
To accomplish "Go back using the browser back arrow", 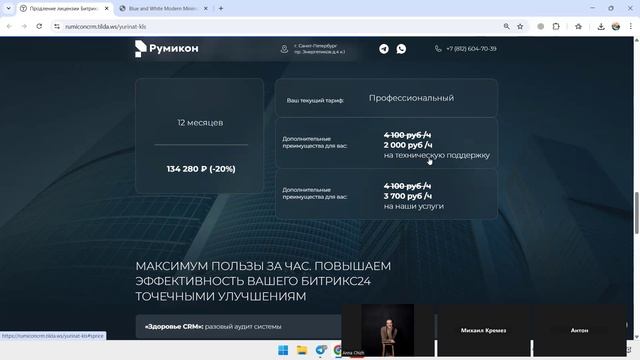I will 9,26.
